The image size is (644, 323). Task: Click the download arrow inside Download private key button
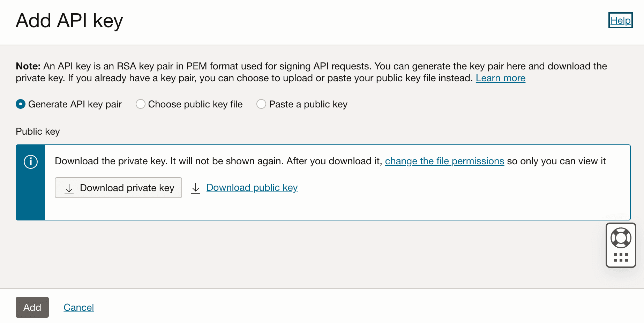(x=69, y=188)
